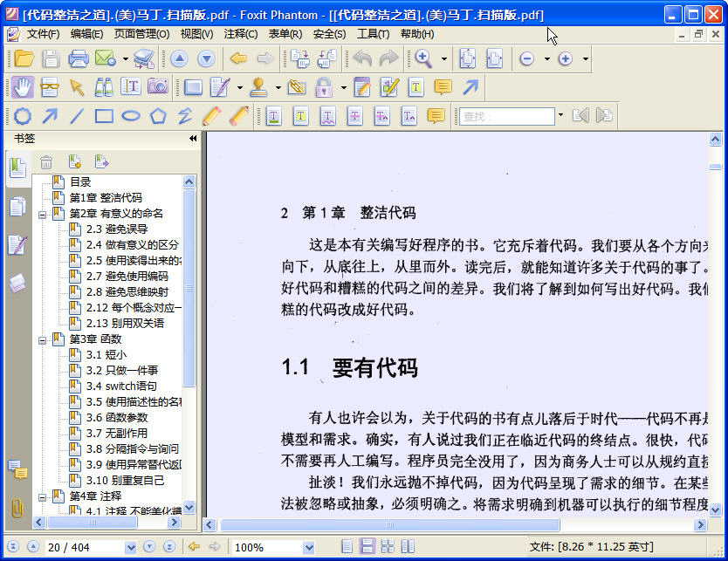The image size is (728, 561).
Task: Open the Attachments paperclip panel icon
Action: pyautogui.click(x=17, y=509)
